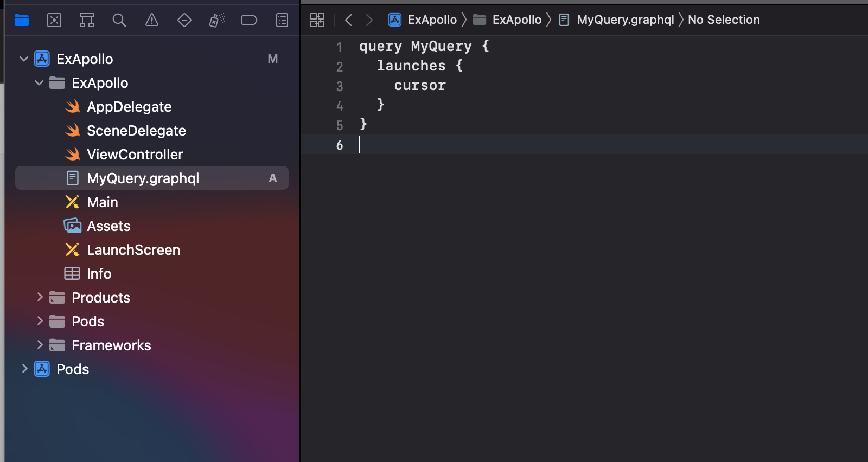Click the 'query MyQuery {' code line

point(424,46)
